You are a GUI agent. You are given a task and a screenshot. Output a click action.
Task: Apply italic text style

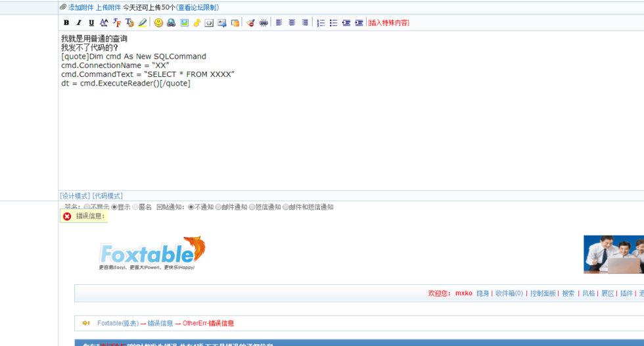click(79, 22)
